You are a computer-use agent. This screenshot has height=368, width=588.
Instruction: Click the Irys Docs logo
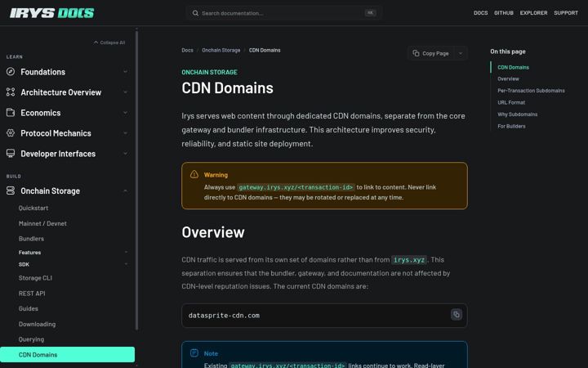(51, 13)
